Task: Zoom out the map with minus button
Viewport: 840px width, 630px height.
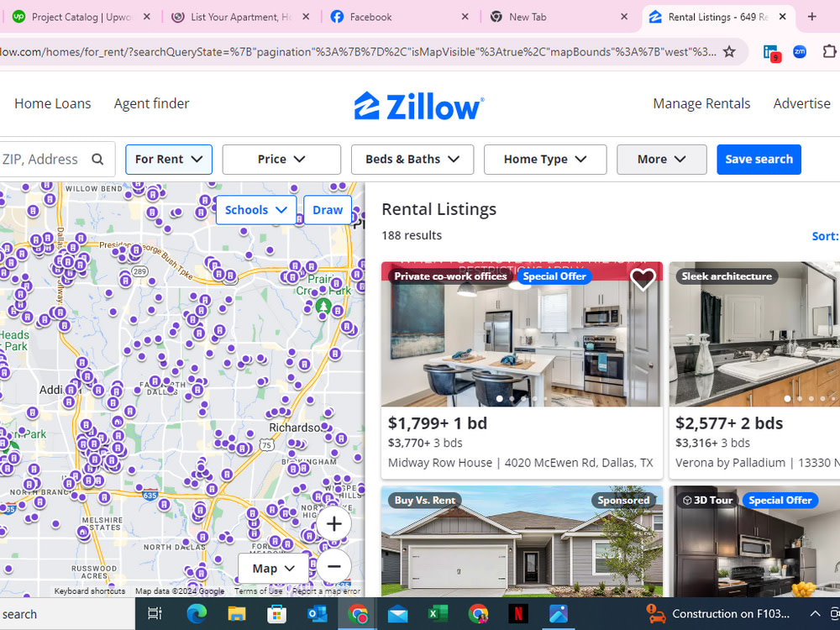Action: (x=333, y=566)
